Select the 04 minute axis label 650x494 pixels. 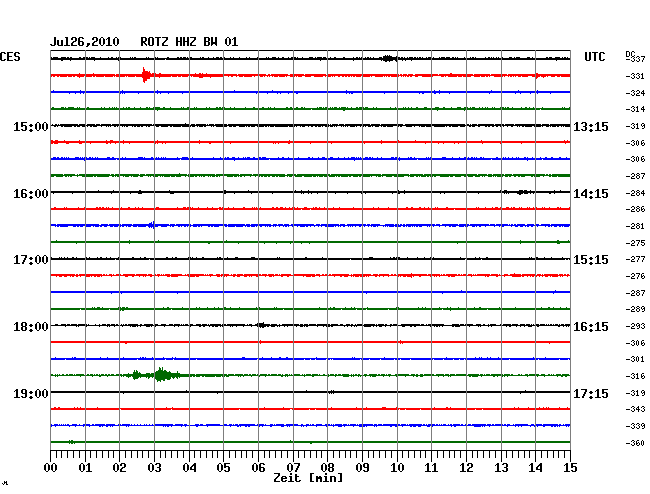coord(189,468)
